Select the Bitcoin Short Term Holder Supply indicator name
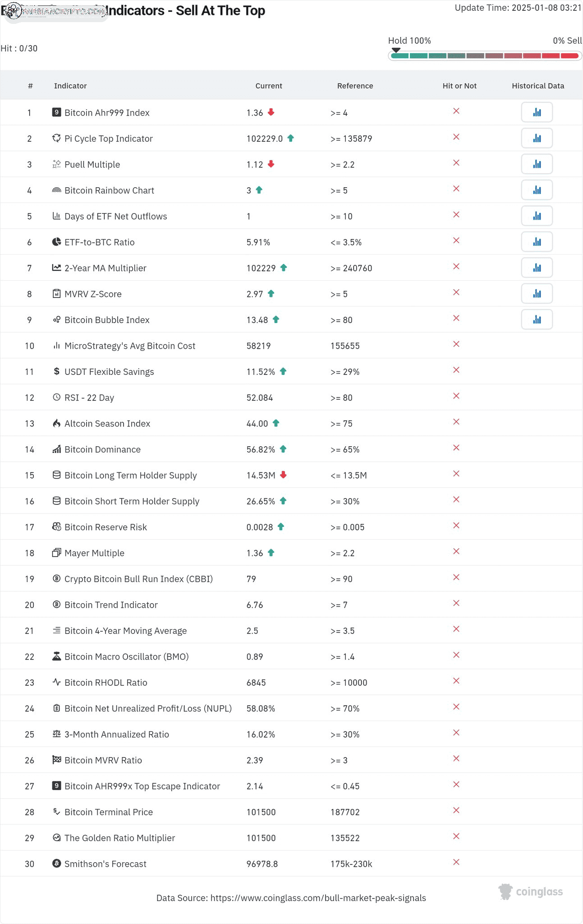The image size is (583, 924). 132,501
